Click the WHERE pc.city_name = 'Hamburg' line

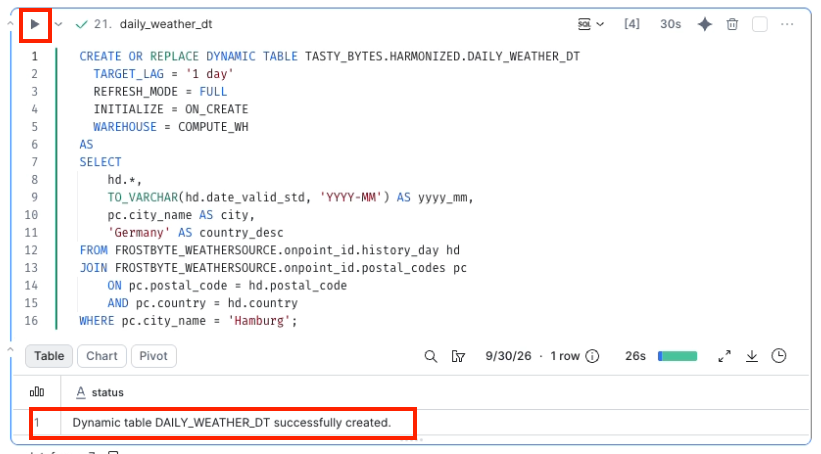(188, 320)
